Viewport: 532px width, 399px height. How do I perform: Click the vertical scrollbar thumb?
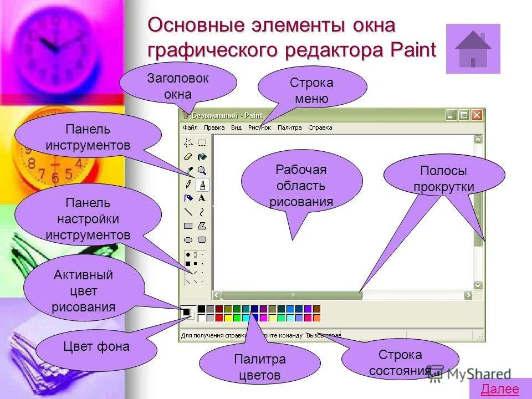coord(478,214)
